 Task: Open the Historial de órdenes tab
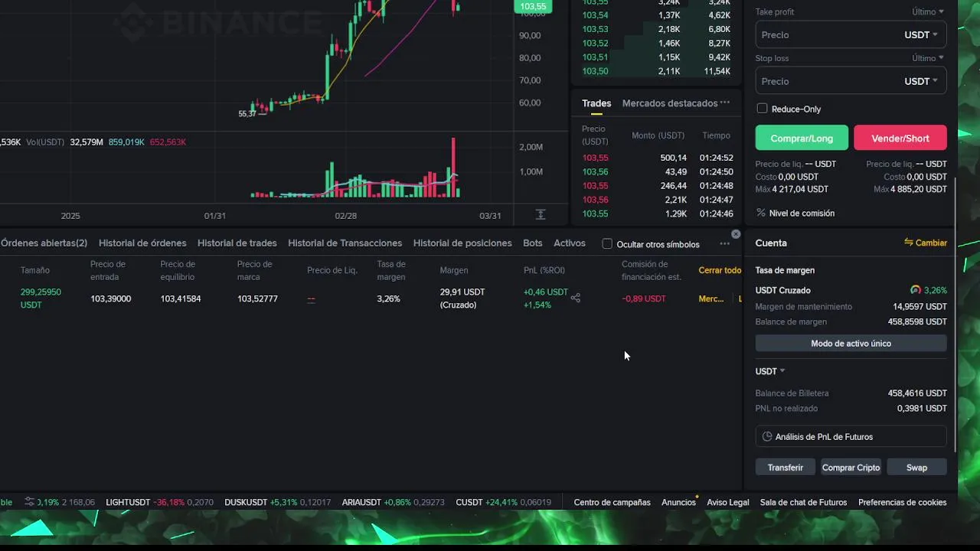tap(142, 243)
